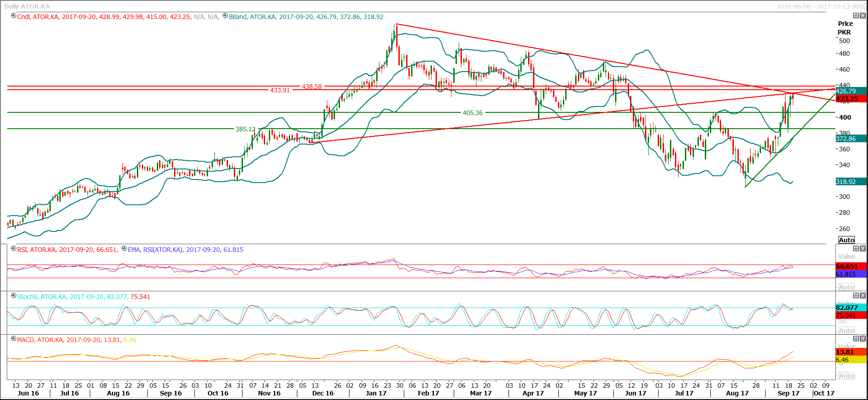
Task: Select the 372.86 middle band price tag
Action: point(851,139)
